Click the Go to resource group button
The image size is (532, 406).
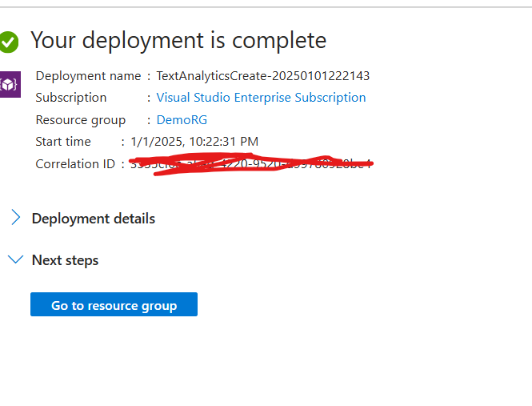tap(114, 304)
